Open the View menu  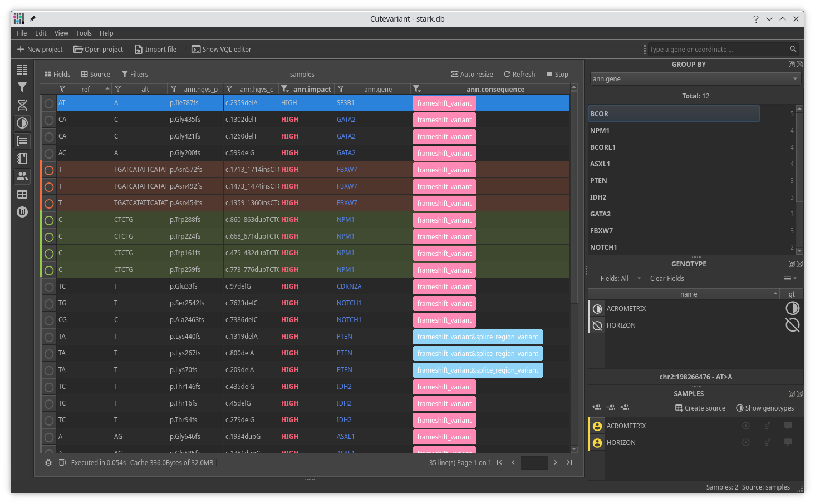pyautogui.click(x=61, y=33)
